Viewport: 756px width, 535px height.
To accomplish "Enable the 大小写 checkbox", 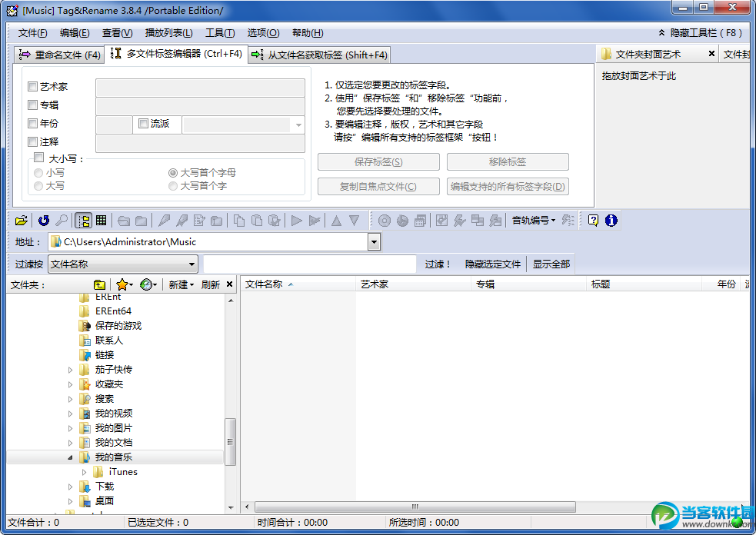I will tap(39, 158).
